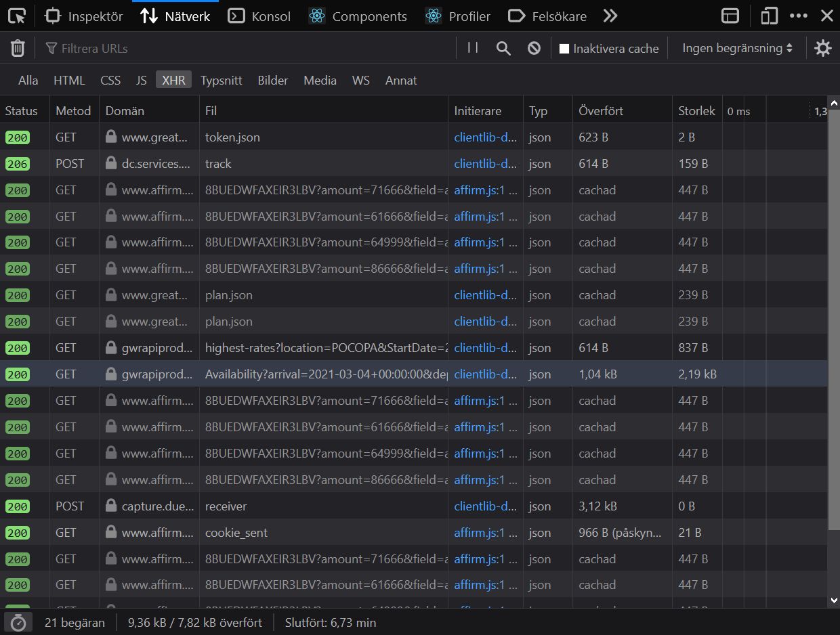The height and width of the screenshot is (635, 840).
Task: Enable the Inaktivera cache checkbox
Action: coord(564,49)
